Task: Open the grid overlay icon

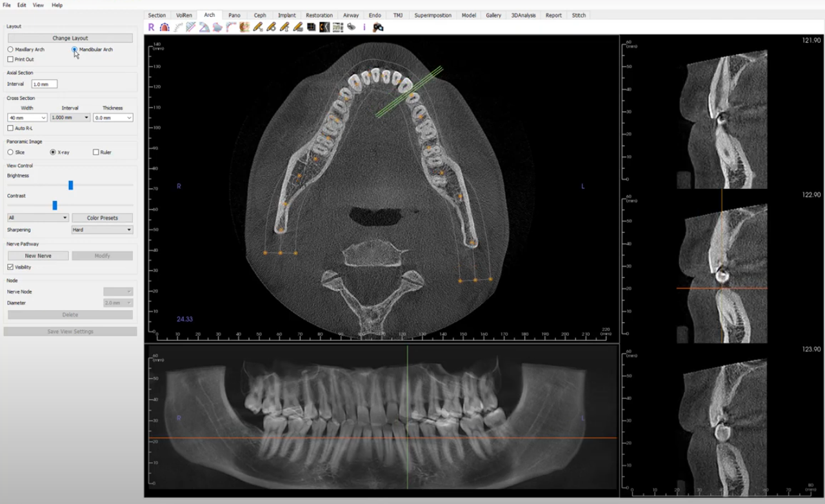Action: (337, 27)
